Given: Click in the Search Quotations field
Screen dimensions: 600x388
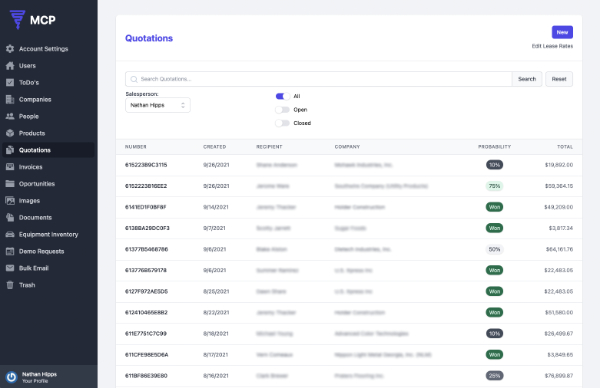Looking at the screenshot, I should click(x=318, y=79).
